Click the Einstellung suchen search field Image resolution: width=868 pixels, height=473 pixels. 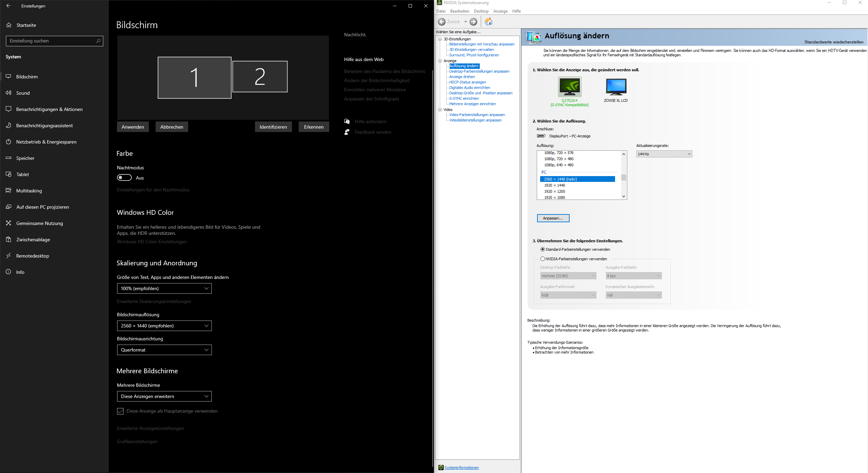point(51,41)
